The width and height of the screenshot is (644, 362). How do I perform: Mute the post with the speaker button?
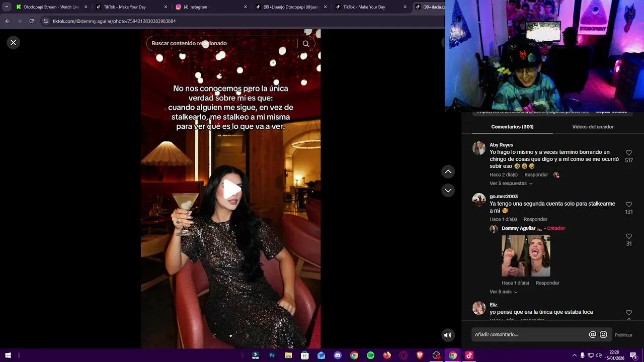coord(448,335)
